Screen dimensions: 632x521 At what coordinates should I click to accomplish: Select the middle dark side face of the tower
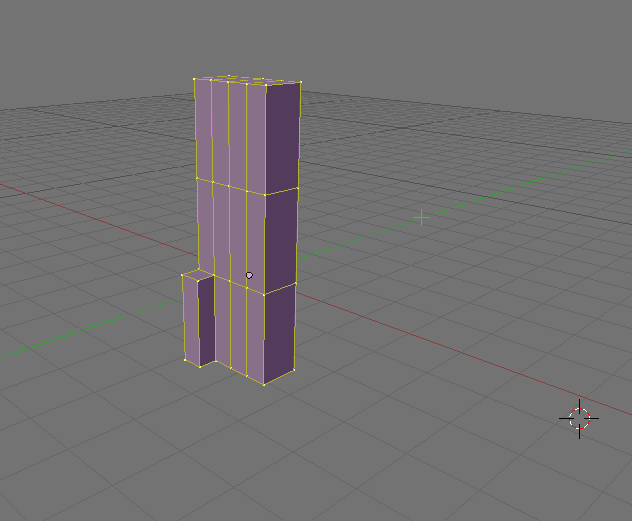(281, 241)
